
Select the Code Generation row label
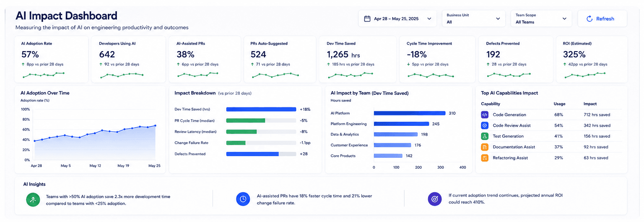pos(509,115)
